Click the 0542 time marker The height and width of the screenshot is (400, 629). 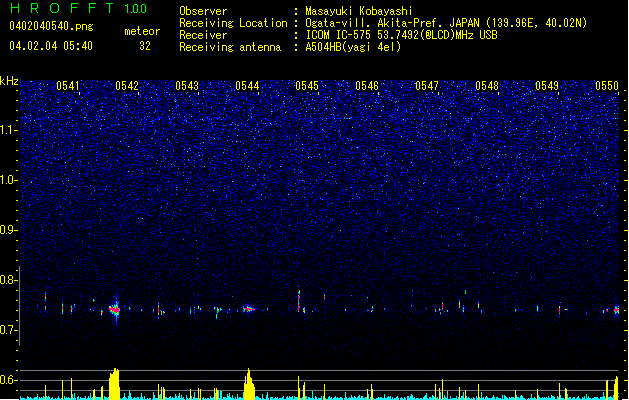(x=127, y=86)
